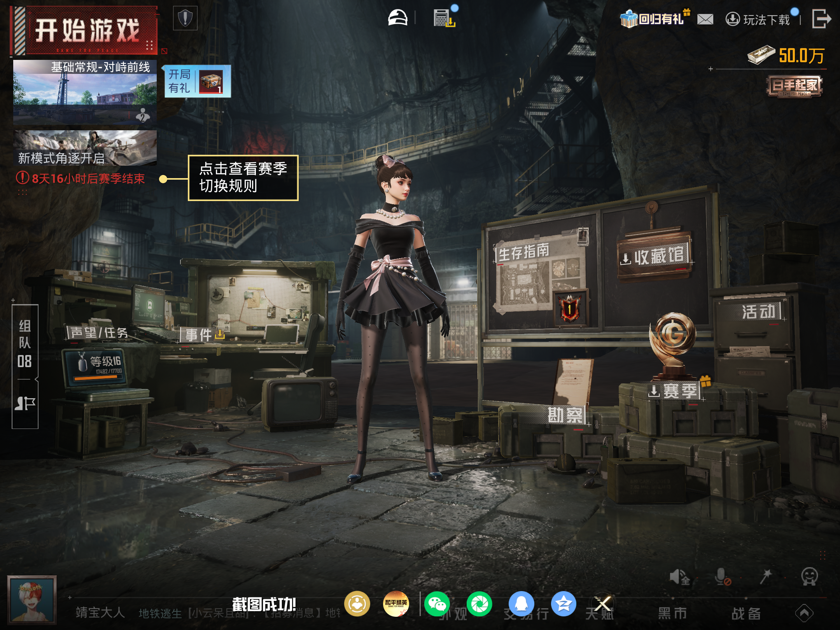
Task: Expand mode options dots on 开始游戏
Action: 149,45
